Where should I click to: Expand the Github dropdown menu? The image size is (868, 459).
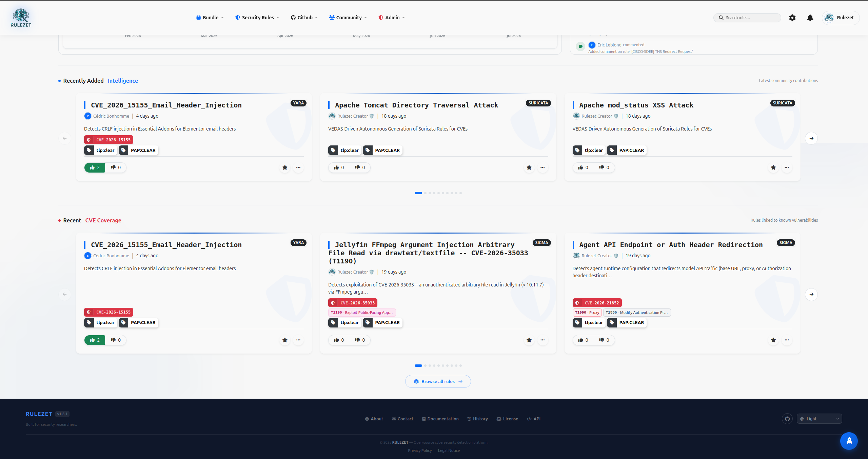(x=304, y=18)
